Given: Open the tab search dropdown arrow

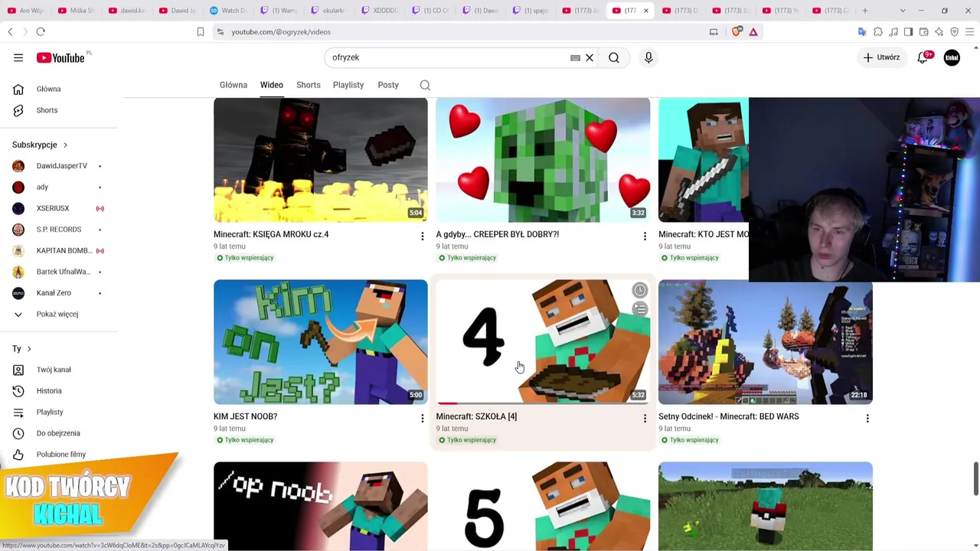Looking at the screenshot, I should [903, 11].
